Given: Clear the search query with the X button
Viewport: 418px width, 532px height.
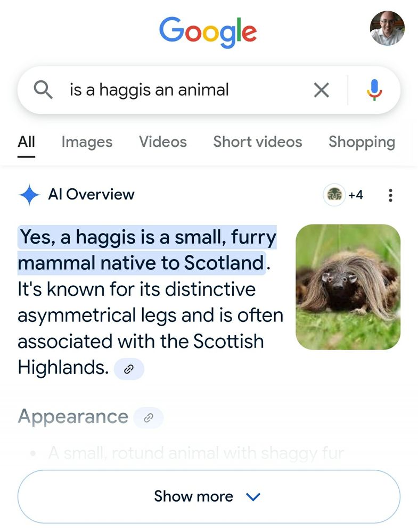Looking at the screenshot, I should point(321,90).
